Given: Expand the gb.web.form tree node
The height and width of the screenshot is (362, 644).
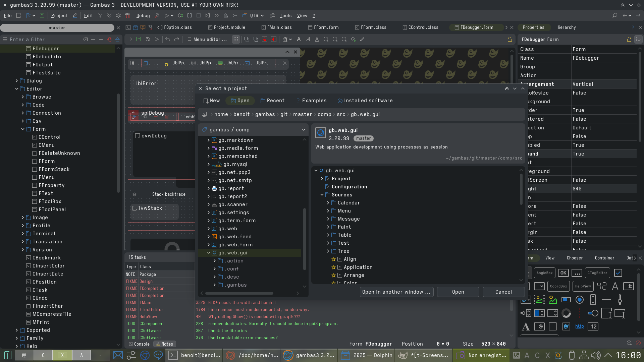Looking at the screenshot, I should click(209, 245).
